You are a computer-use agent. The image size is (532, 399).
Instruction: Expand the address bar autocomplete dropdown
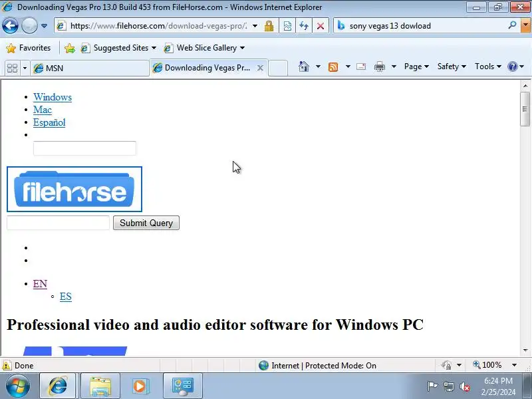(255, 26)
